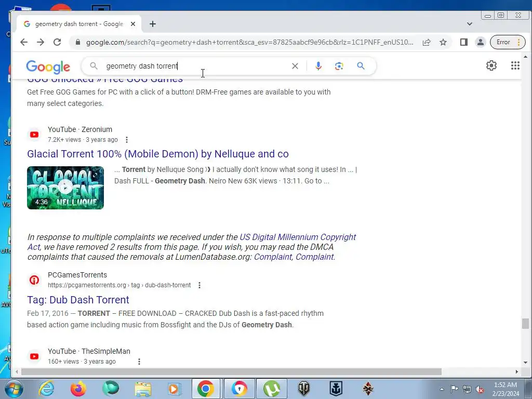
Task: Go forward using the forward arrow
Action: click(41, 42)
